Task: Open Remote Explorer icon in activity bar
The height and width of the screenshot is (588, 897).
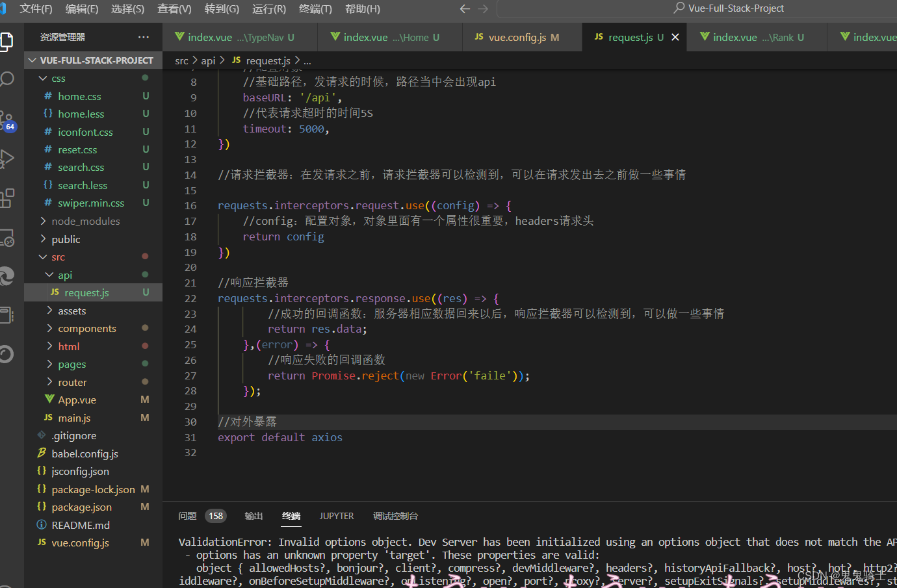Action: pyautogui.click(x=6, y=238)
